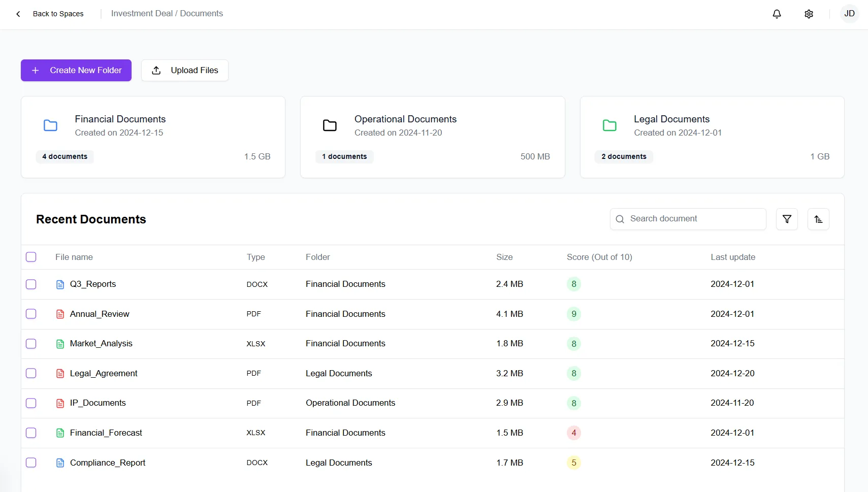Click the Legal Documents green folder icon
The height and width of the screenshot is (492, 868).
pyautogui.click(x=610, y=125)
